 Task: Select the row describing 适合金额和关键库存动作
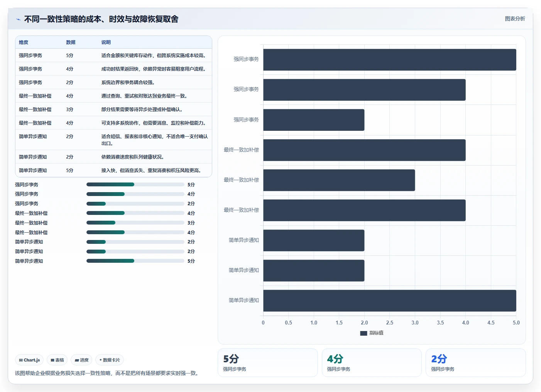[113, 56]
